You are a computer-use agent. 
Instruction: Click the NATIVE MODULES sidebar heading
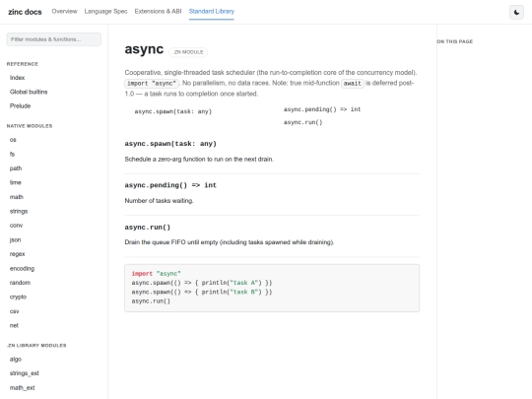click(30, 126)
